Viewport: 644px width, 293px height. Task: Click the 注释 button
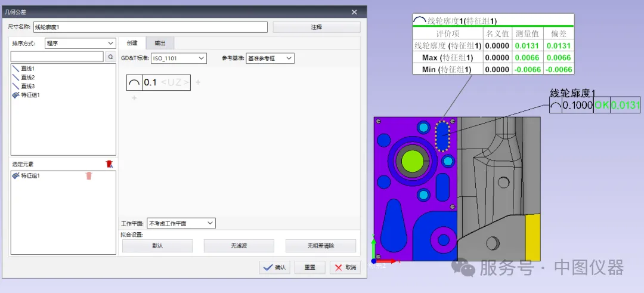pos(316,27)
